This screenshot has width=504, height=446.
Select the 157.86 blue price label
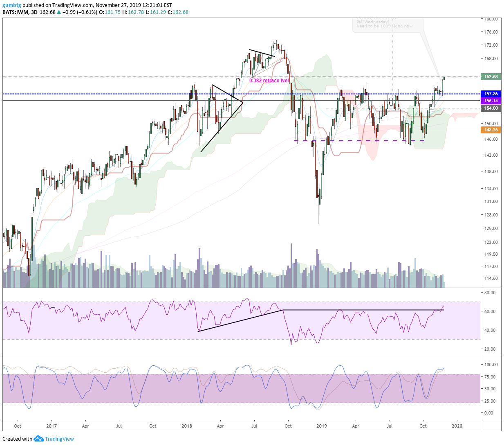pyautogui.click(x=491, y=94)
